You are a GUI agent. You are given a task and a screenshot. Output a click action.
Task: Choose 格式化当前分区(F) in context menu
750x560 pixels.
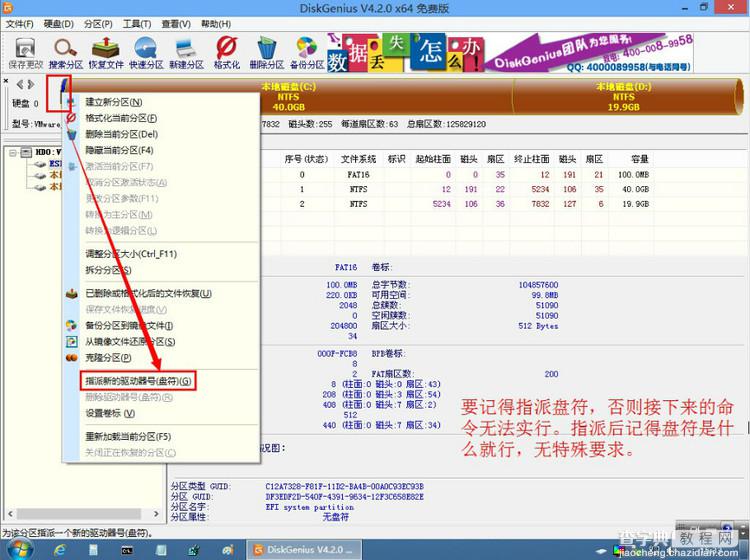[121, 118]
